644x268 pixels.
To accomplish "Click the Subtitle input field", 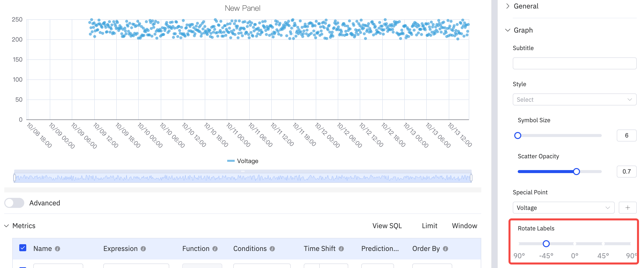I will (x=574, y=63).
